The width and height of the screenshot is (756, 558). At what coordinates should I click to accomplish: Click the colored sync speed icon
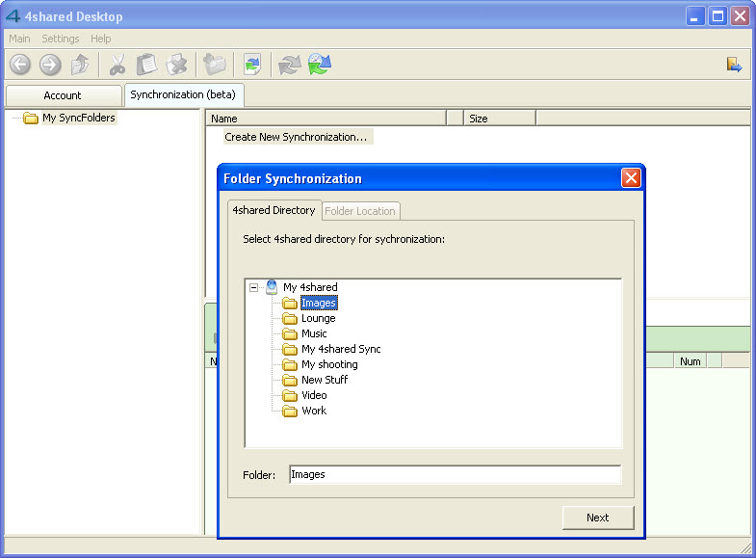319,65
